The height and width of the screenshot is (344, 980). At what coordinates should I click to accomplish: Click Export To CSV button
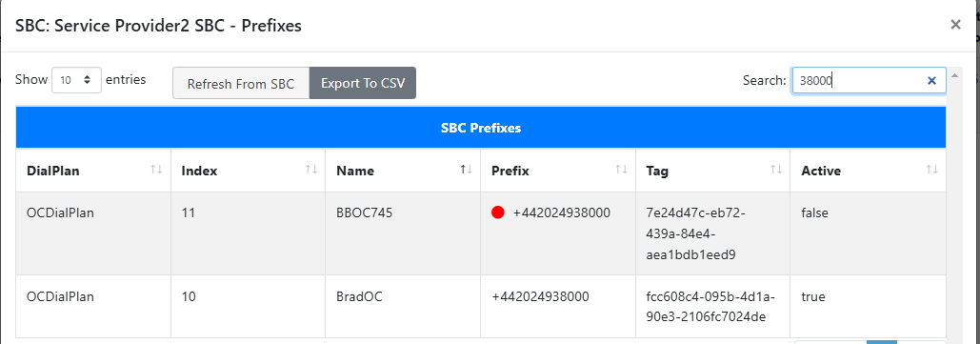pyautogui.click(x=363, y=83)
